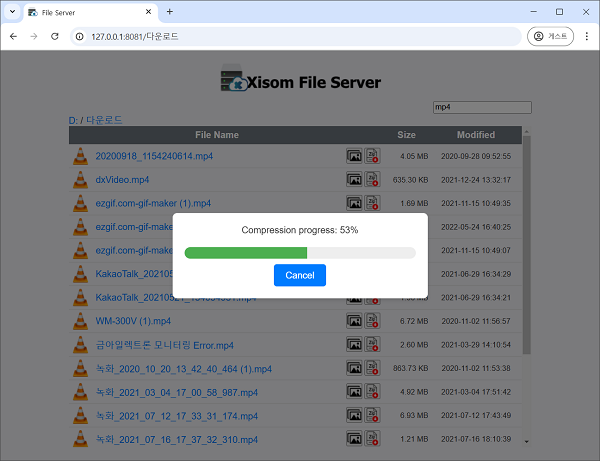Image resolution: width=600 pixels, height=461 pixels.
Task: Sort by File Name column header
Action: (217, 135)
